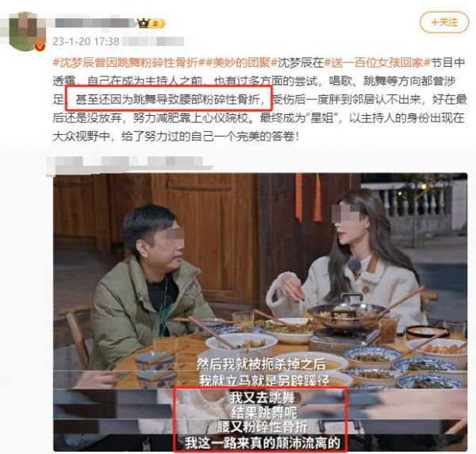Open the poster's blurred profile avatar

(x=27, y=31)
